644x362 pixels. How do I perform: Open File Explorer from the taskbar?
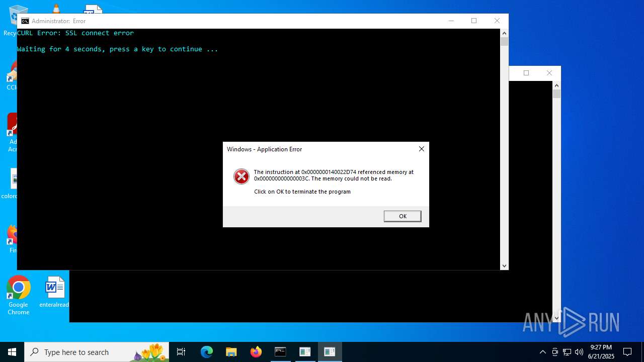(x=231, y=352)
